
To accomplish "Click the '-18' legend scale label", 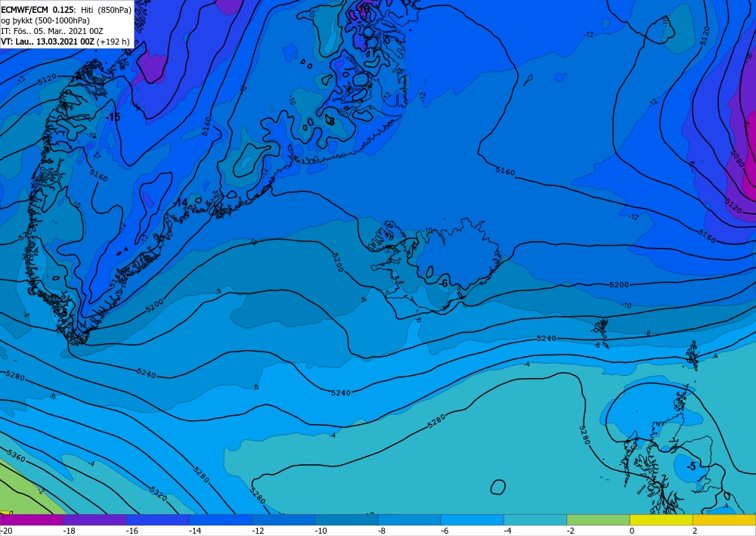I will 69,531.
